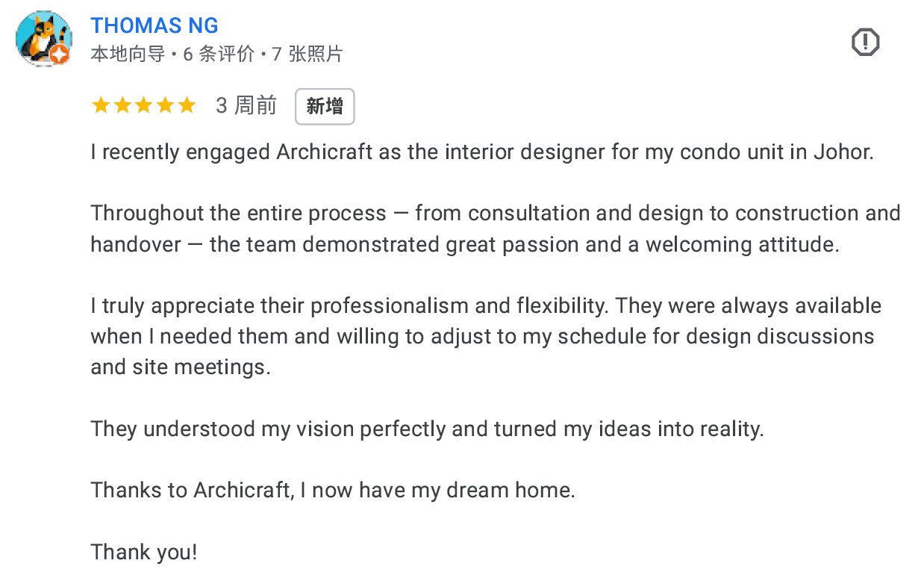Click the line "They understood my vision perfectly"
The image size is (924, 575).
point(427,429)
